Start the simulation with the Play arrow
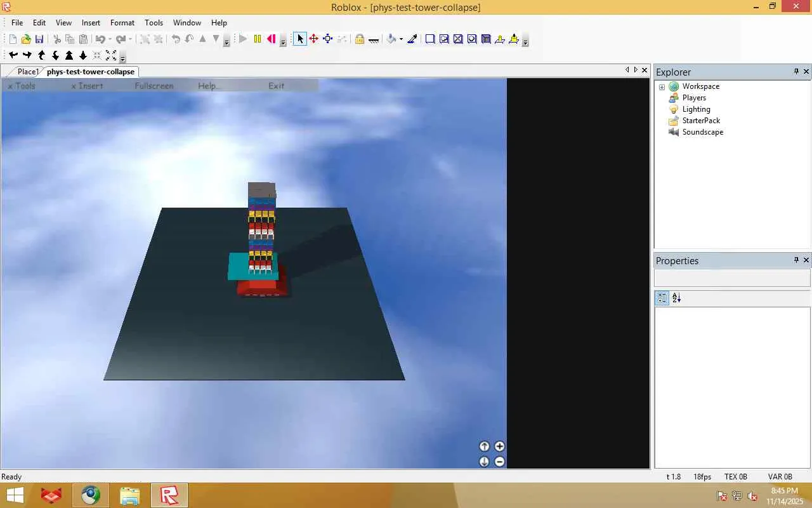 pyautogui.click(x=243, y=39)
